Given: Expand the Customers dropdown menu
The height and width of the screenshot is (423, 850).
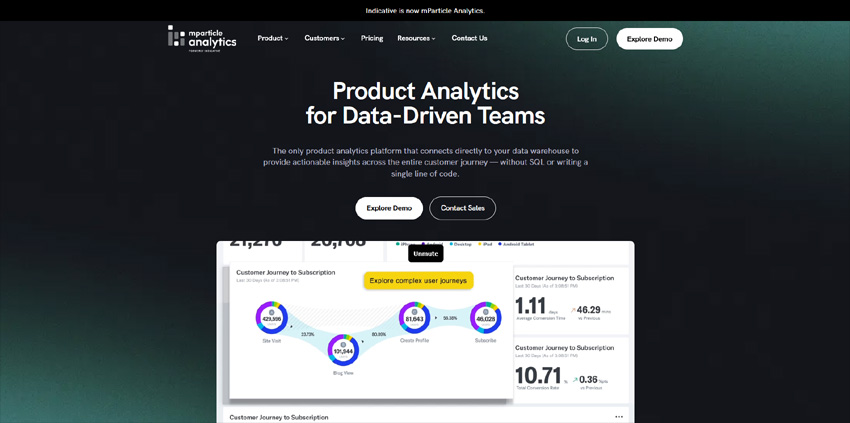Looking at the screenshot, I should pos(324,39).
